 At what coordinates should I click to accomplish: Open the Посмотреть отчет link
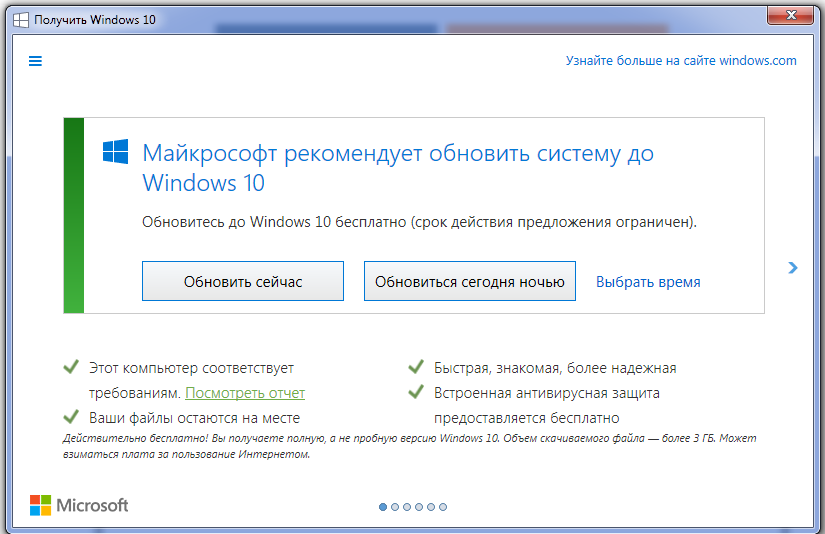[x=245, y=393]
